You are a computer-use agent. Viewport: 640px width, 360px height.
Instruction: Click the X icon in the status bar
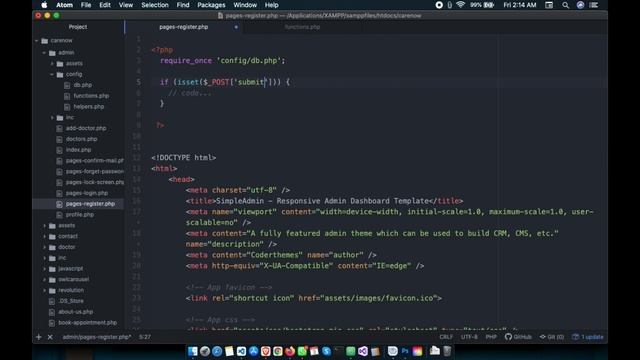50,337
